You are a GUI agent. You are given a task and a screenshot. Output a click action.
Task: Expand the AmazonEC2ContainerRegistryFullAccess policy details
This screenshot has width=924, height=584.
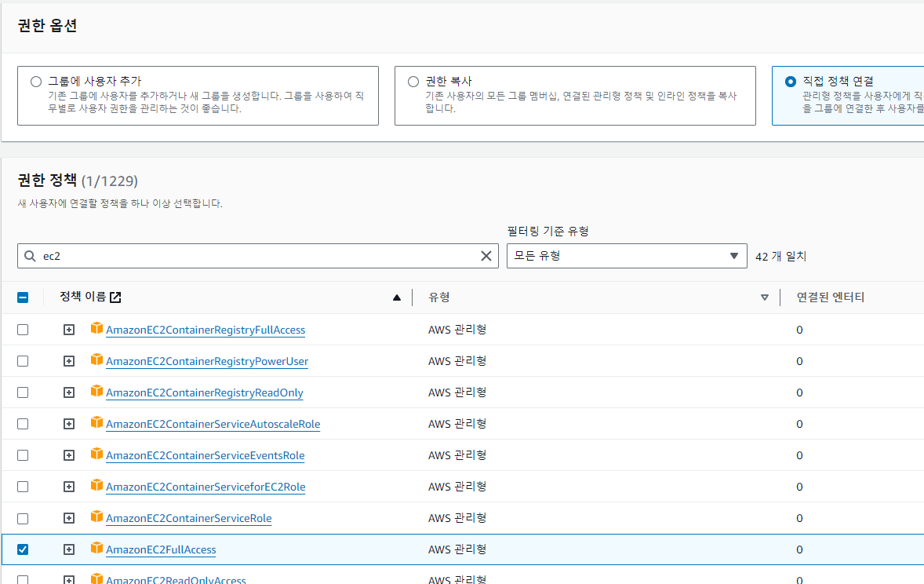tap(69, 330)
